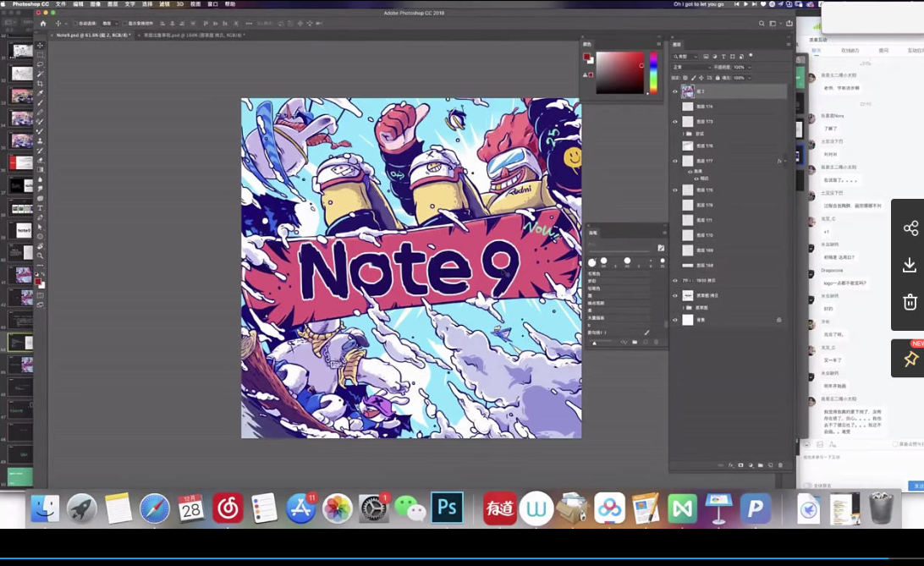Viewport: 924px width, 566px height.
Task: Click download icon in chat window sidebar
Action: (910, 266)
